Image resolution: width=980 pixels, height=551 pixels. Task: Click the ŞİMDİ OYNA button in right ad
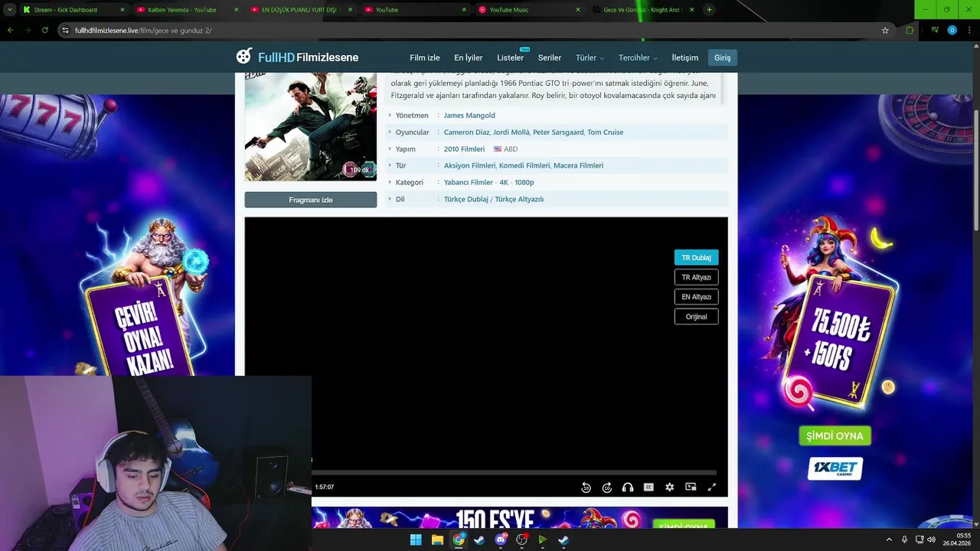tap(835, 435)
